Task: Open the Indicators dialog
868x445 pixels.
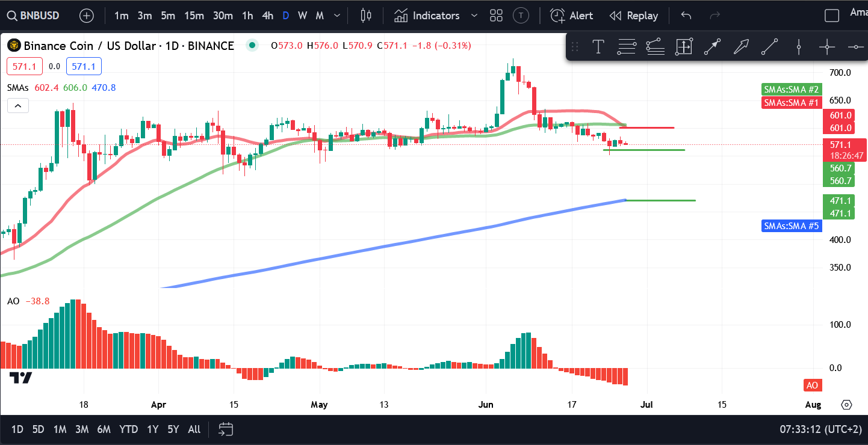Action: point(427,16)
